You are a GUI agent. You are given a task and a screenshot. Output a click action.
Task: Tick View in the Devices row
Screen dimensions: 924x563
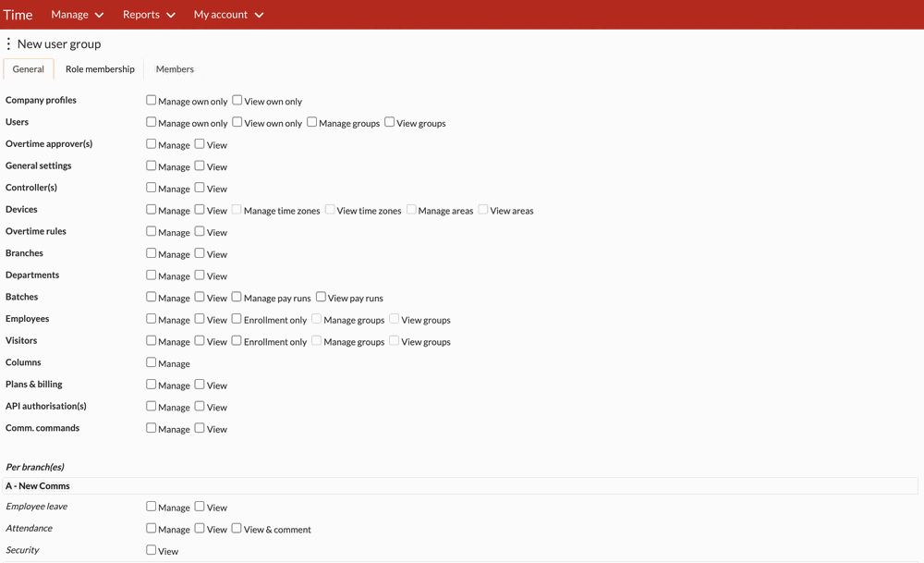[x=200, y=209]
